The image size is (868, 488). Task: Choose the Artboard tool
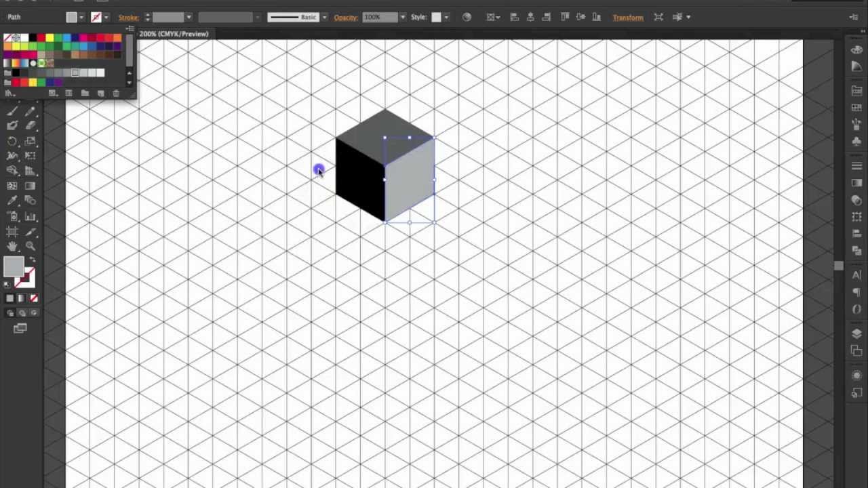[x=12, y=232]
